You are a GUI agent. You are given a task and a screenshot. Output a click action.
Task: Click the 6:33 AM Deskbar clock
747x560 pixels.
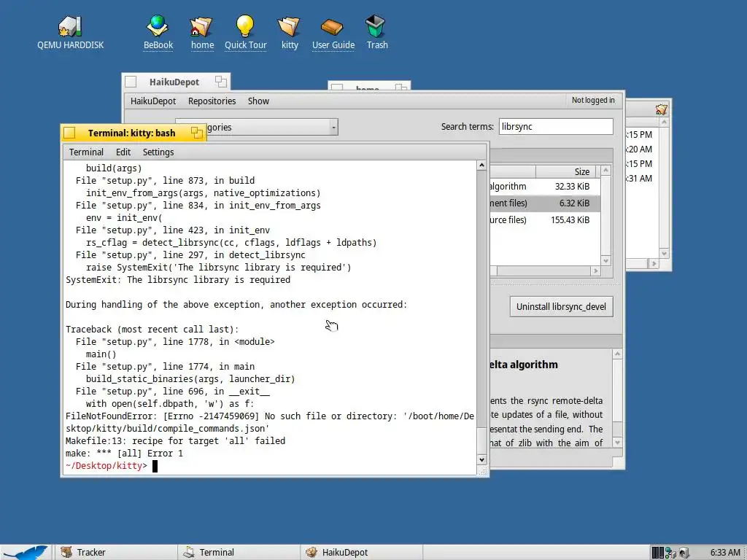coord(725,553)
